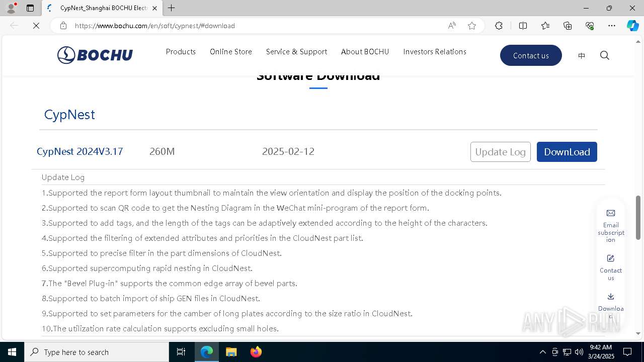Open Settings and more menu
Screen dimensions: 644x362
tap(612, 26)
